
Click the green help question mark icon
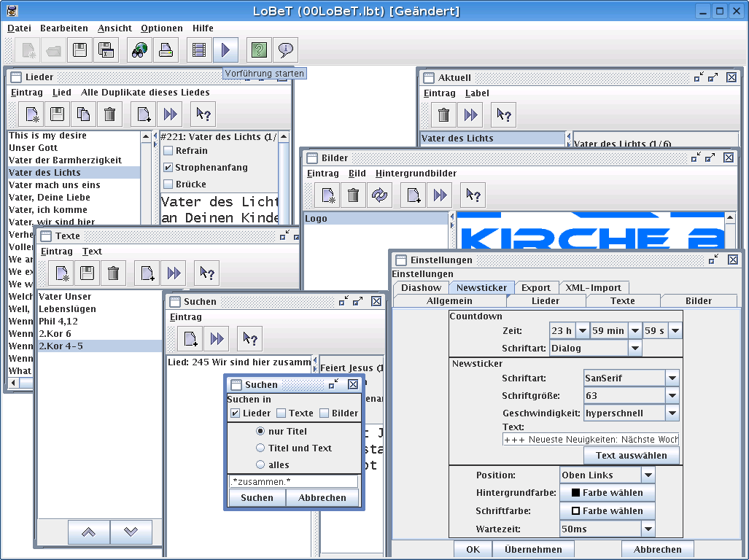coord(259,50)
